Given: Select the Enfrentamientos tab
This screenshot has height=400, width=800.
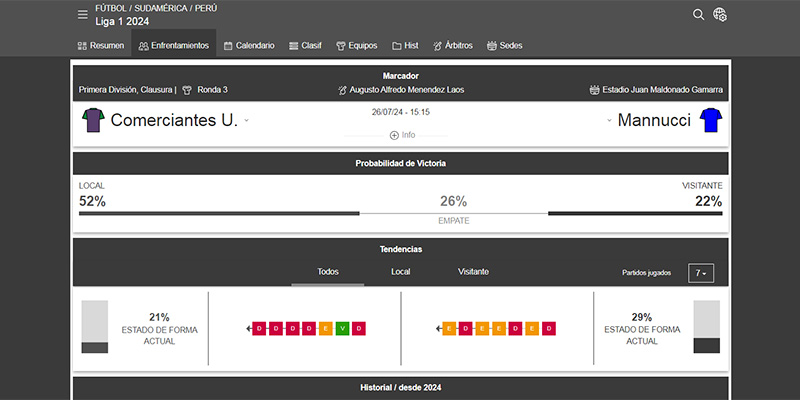Looking at the screenshot, I should pyautogui.click(x=173, y=45).
